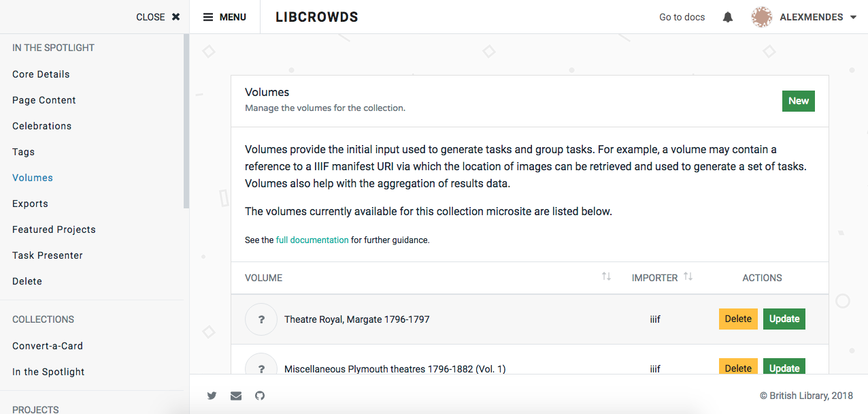The width and height of the screenshot is (868, 414).
Task: Open the COLLECTIONS section in the sidebar
Action: pos(44,319)
